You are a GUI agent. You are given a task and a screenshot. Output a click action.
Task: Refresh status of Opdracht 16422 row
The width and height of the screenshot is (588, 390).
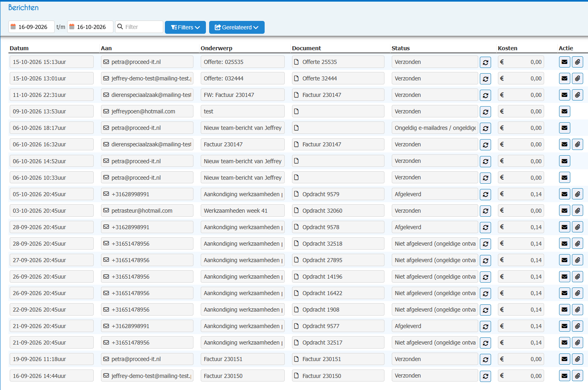485,294
